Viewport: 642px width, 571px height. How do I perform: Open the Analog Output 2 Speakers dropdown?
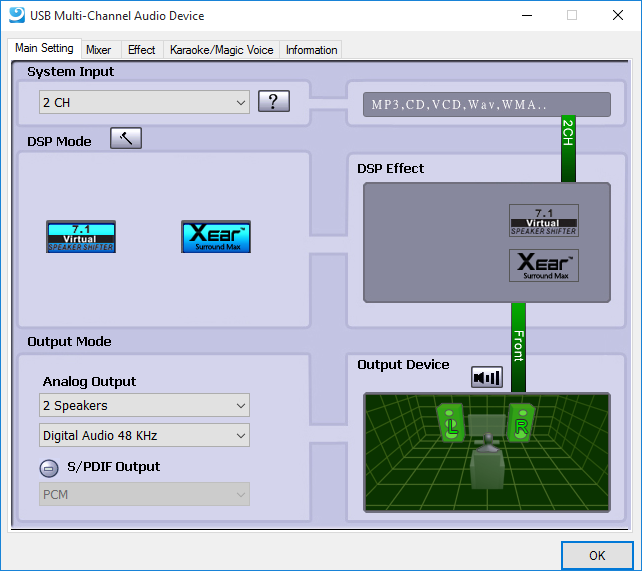[145, 405]
